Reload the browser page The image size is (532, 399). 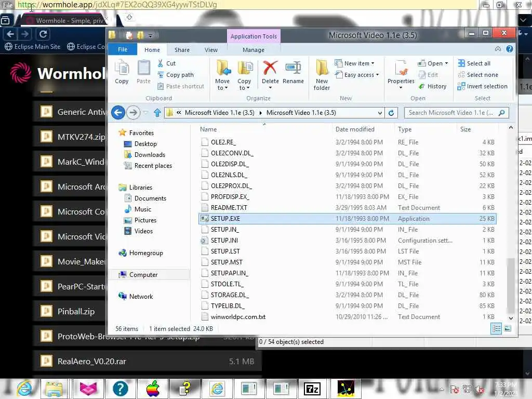coord(43,34)
